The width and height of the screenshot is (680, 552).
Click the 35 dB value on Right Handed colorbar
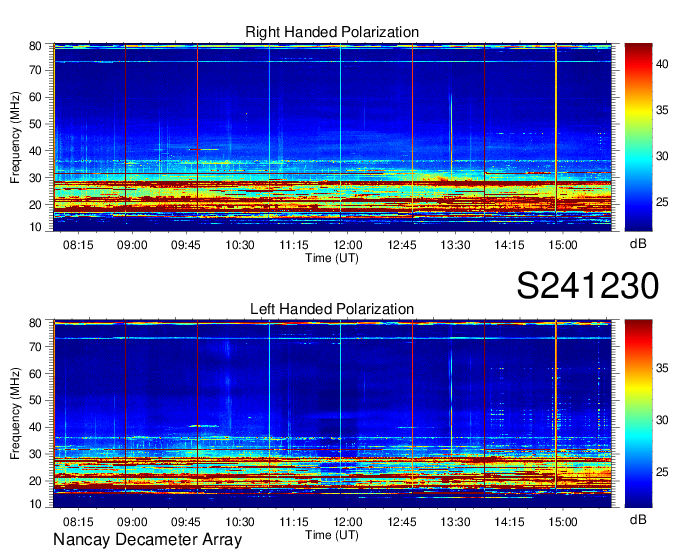662,110
